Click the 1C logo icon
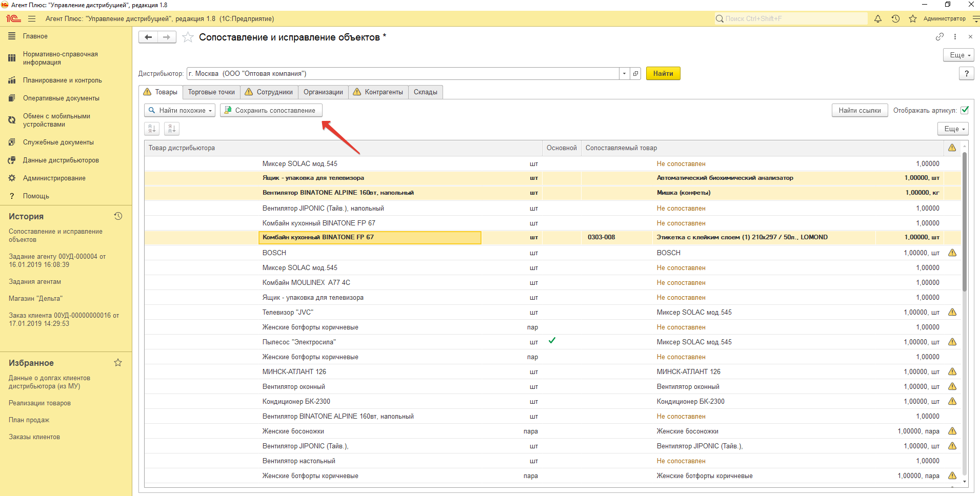 13,18
